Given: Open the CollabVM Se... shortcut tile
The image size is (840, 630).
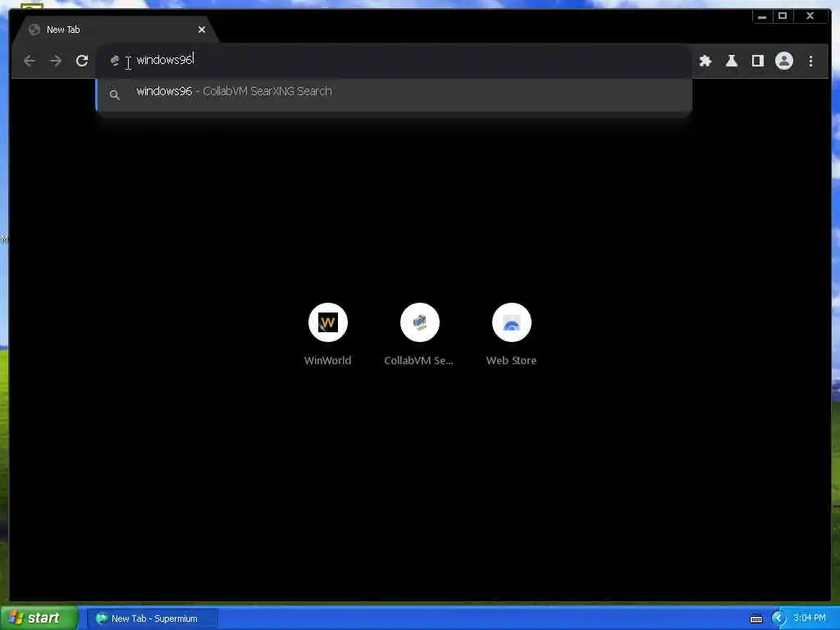Looking at the screenshot, I should click(x=419, y=335).
